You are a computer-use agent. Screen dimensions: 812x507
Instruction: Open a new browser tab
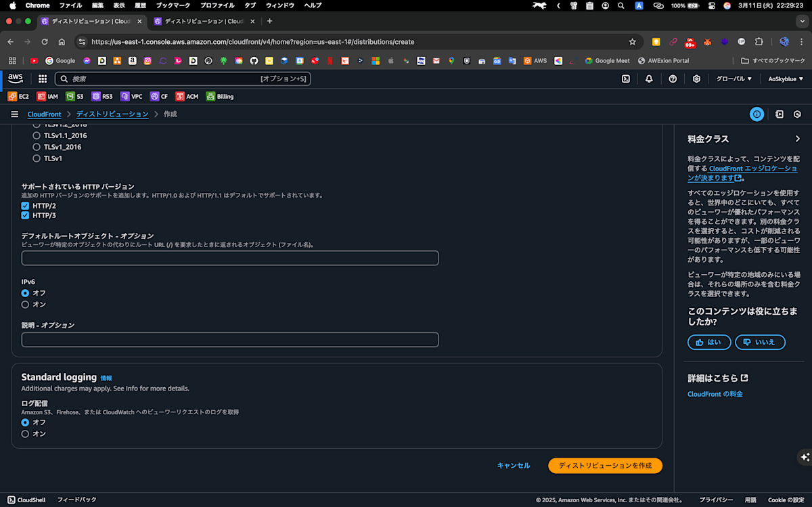(269, 21)
